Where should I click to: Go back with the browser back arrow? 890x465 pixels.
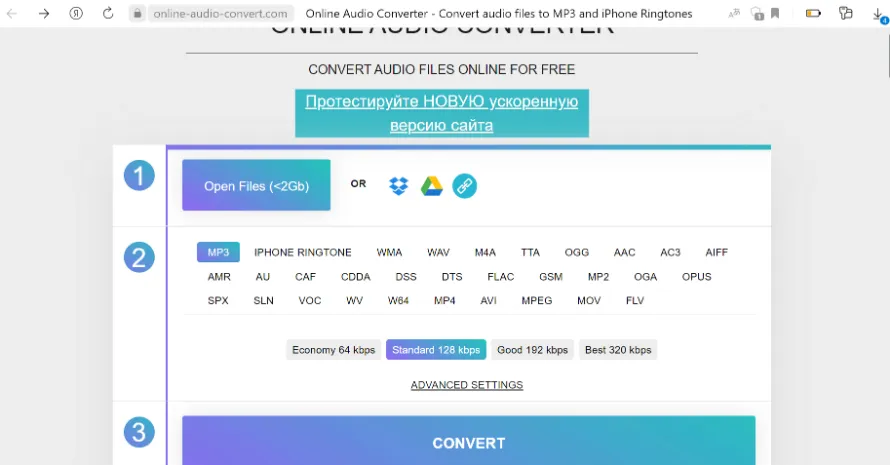pos(12,14)
